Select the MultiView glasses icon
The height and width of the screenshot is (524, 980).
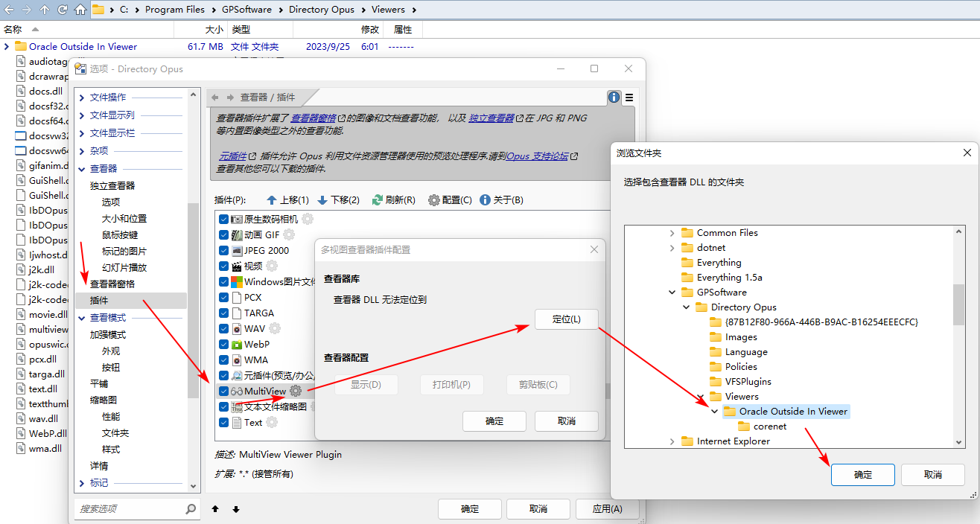(x=237, y=391)
